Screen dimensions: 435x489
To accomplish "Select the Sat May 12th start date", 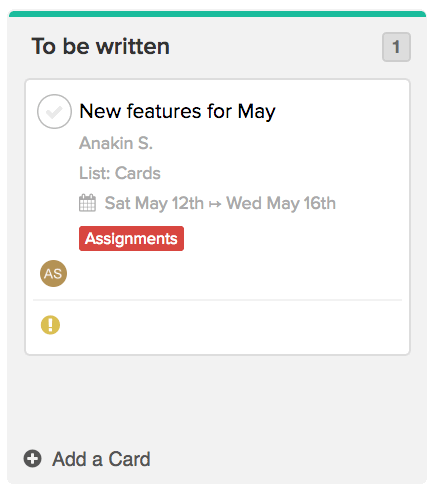I will [x=154, y=203].
